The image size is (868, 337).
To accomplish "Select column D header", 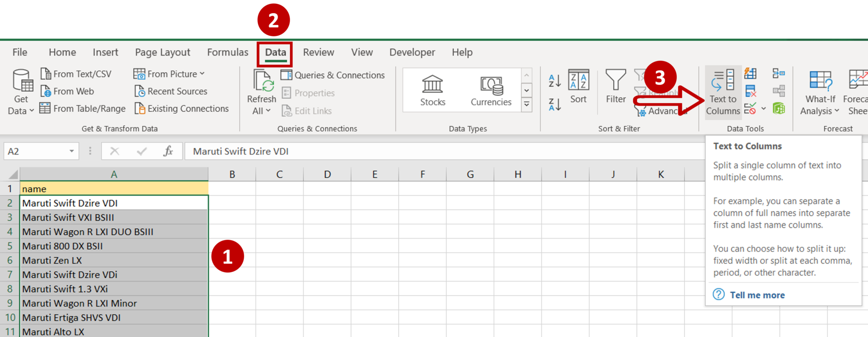I will click(327, 174).
